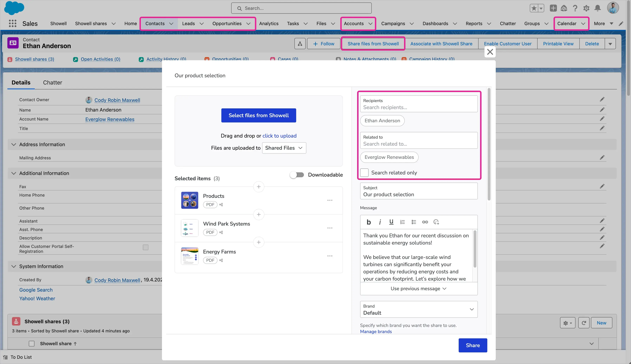Open the Manage brands link
This screenshot has height=364, width=631.
point(376,331)
